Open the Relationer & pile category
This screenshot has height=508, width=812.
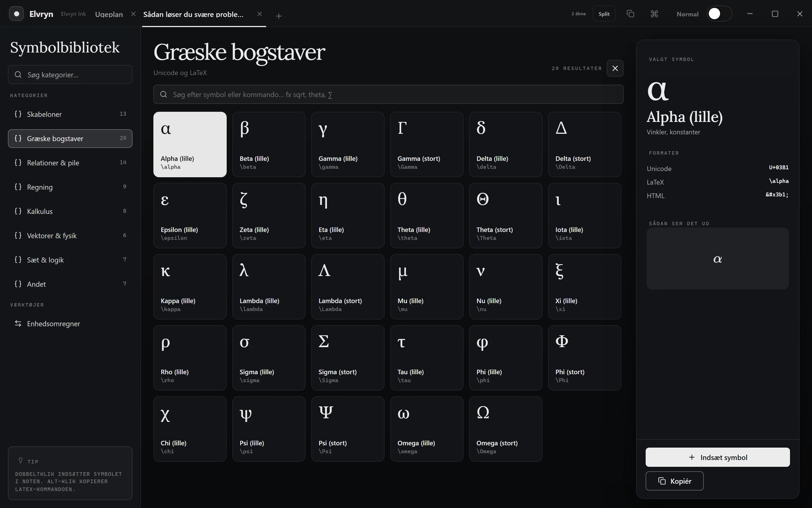point(70,163)
